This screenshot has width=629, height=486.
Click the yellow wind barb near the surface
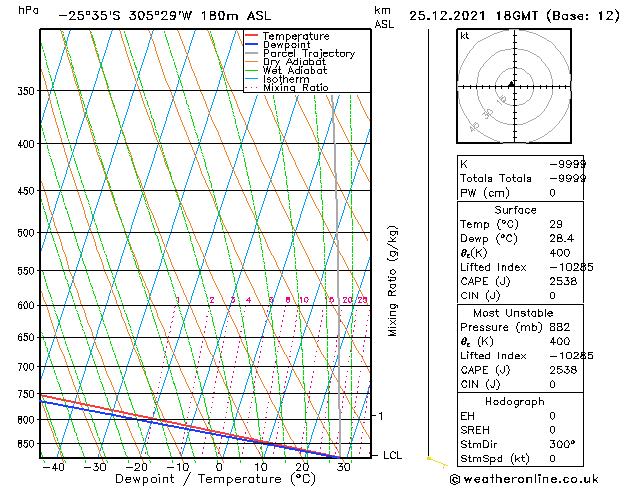[x=437, y=462]
